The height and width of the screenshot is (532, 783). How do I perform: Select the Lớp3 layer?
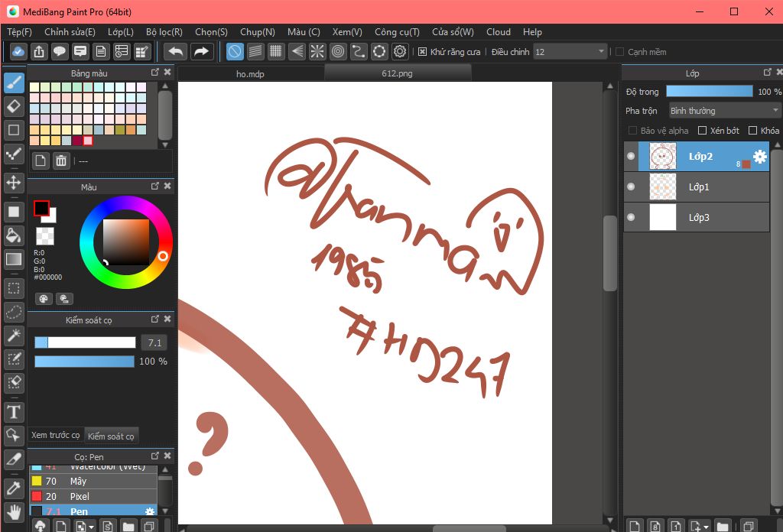point(696,217)
